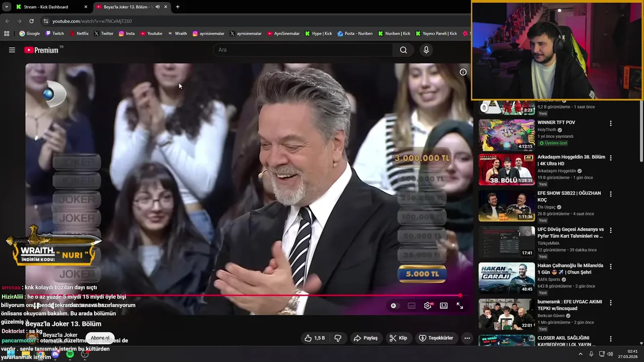The width and height of the screenshot is (644, 362).
Task: Play Hakan Çalhanoğlu Garajı thumbnail
Action: tap(507, 278)
